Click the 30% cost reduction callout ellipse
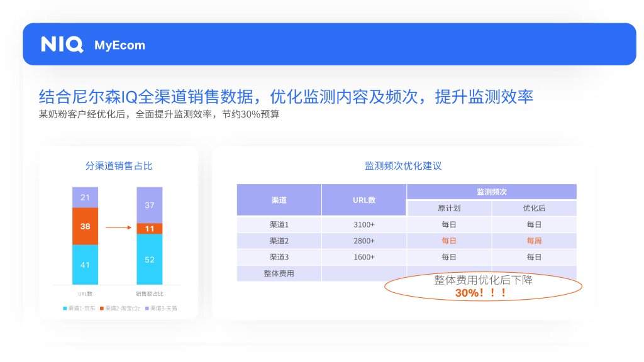The width and height of the screenshot is (644, 362). tap(483, 287)
